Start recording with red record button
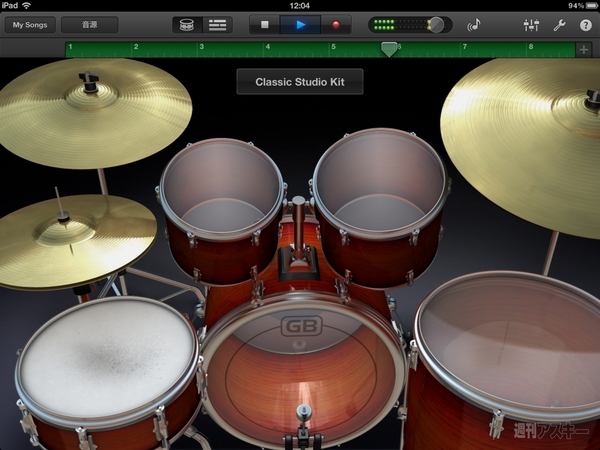 [x=336, y=25]
